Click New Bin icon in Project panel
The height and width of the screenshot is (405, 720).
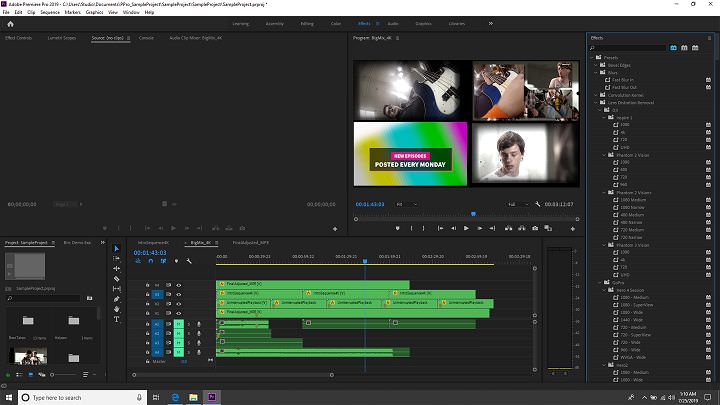click(x=90, y=298)
